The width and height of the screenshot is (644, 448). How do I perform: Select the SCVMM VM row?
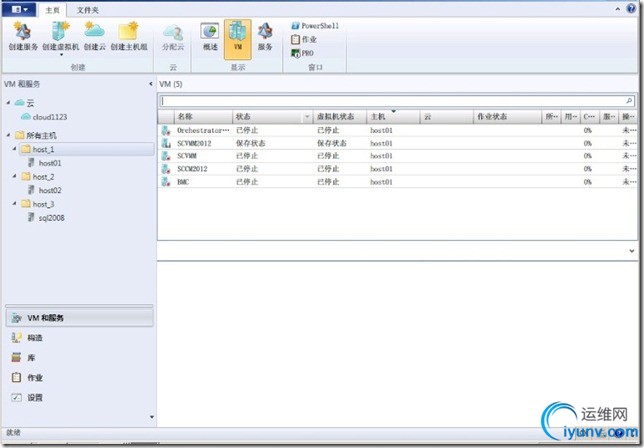pyautogui.click(x=398, y=156)
